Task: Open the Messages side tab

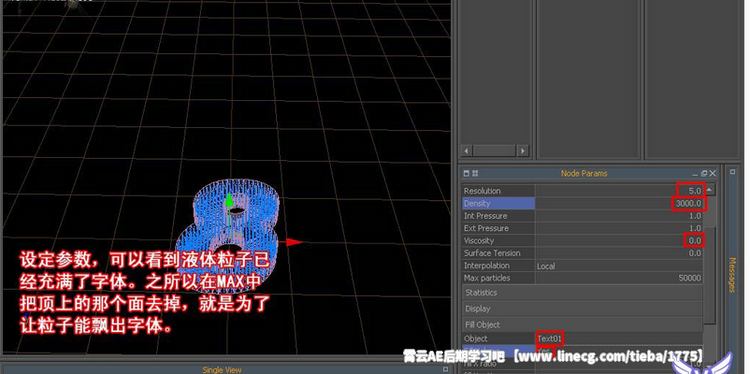Action: pos(731,275)
